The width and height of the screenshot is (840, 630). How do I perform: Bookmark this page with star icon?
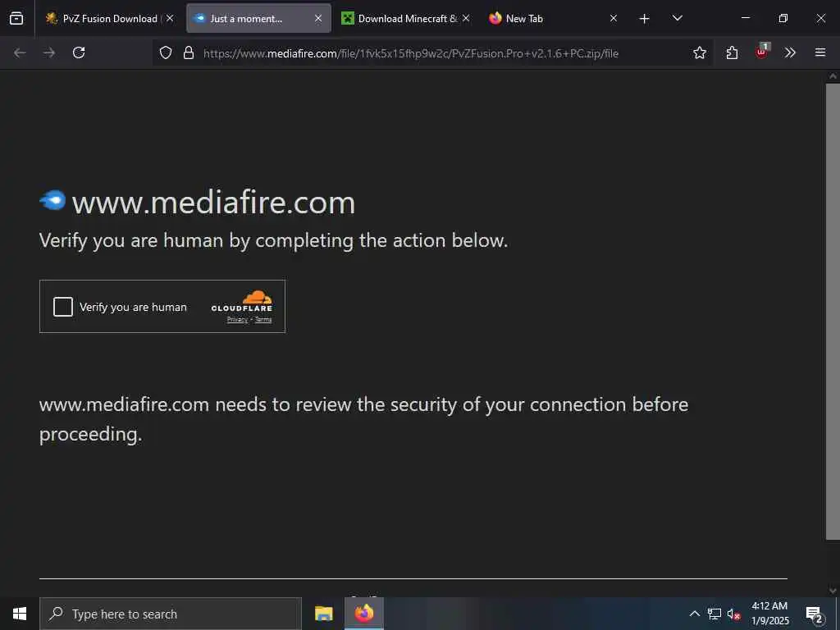[x=699, y=52]
